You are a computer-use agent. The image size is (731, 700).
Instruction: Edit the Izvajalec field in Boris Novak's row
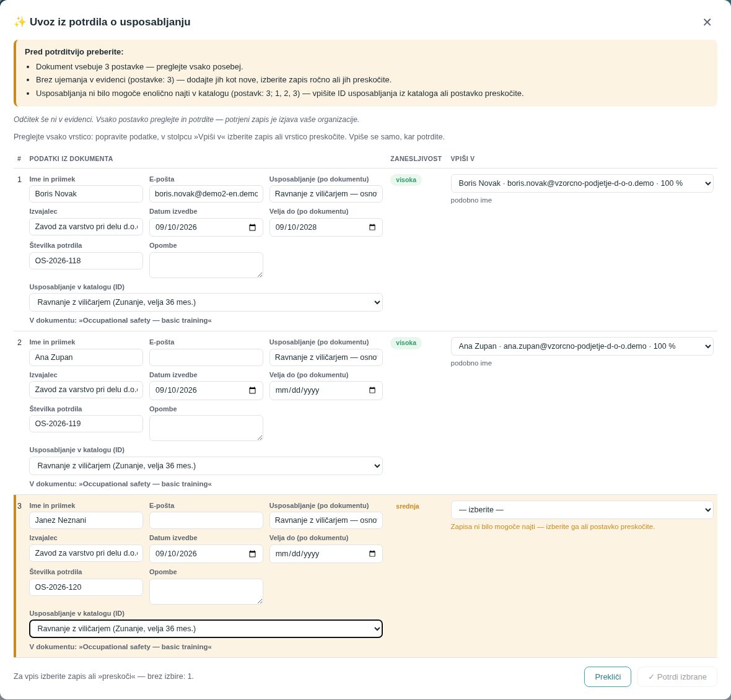click(x=85, y=227)
